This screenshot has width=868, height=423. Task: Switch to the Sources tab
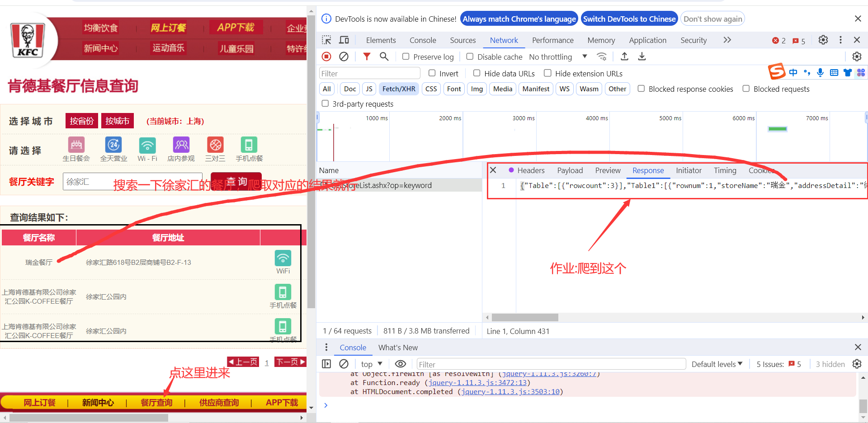click(463, 40)
